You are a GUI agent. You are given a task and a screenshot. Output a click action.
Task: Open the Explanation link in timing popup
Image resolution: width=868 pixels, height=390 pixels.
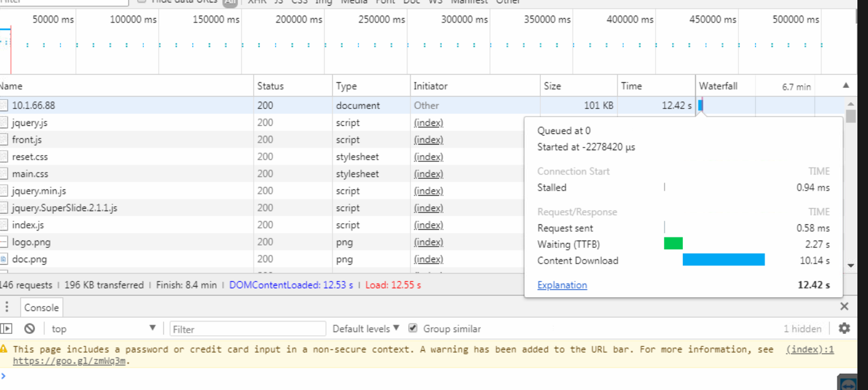point(562,285)
